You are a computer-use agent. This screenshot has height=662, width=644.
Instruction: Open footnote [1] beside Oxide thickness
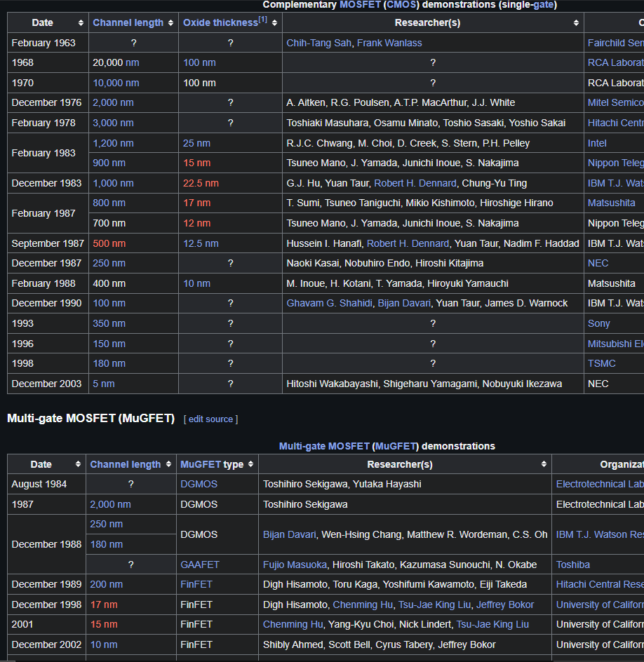262,20
